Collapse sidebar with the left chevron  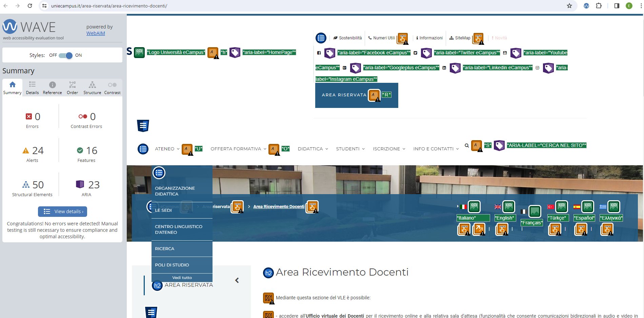pyautogui.click(x=237, y=280)
